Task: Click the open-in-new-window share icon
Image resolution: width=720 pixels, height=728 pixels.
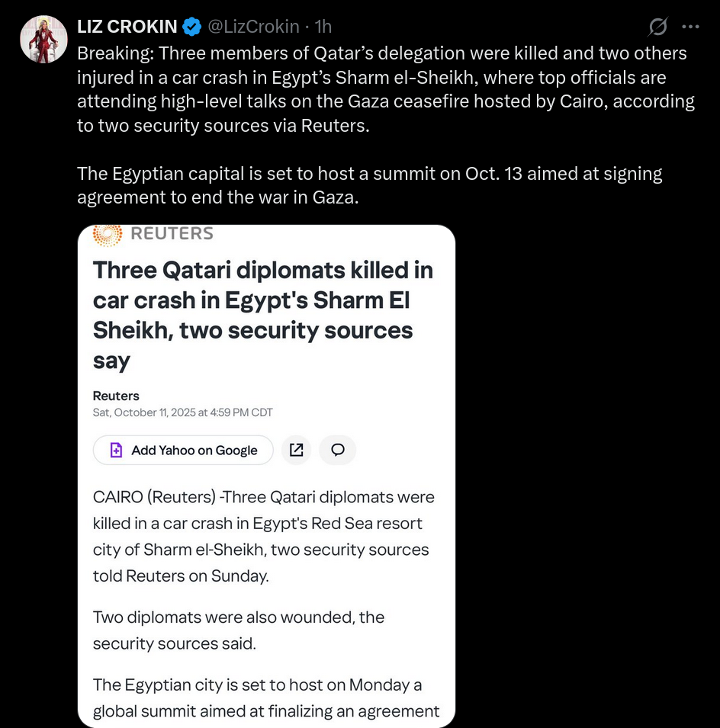Action: (297, 450)
